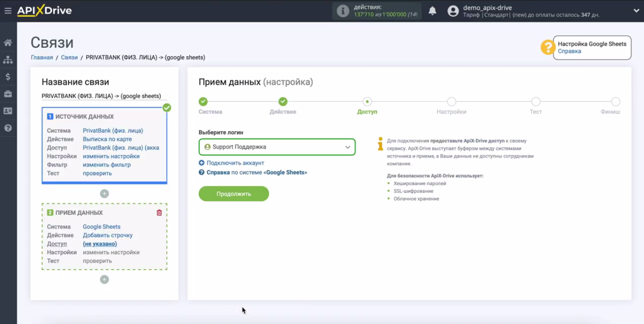Expand the account chevron at top right
The width and height of the screenshot is (644, 324).
(636, 11)
